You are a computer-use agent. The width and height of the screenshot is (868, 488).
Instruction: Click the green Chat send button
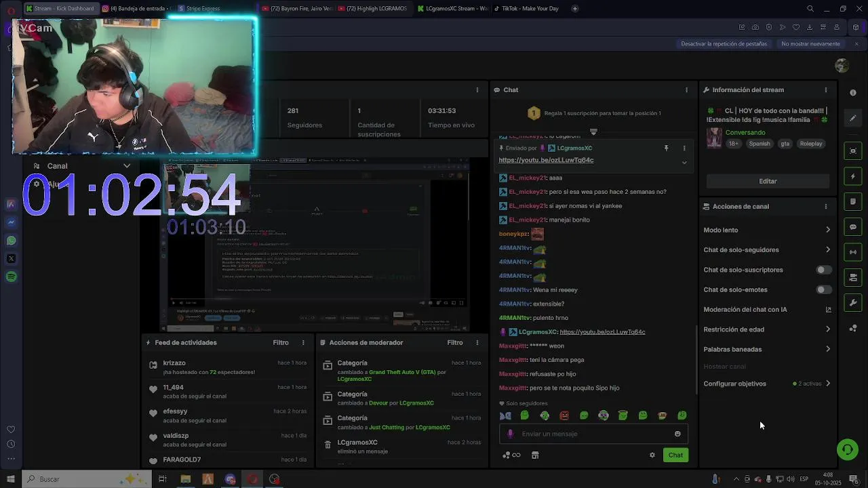click(675, 455)
